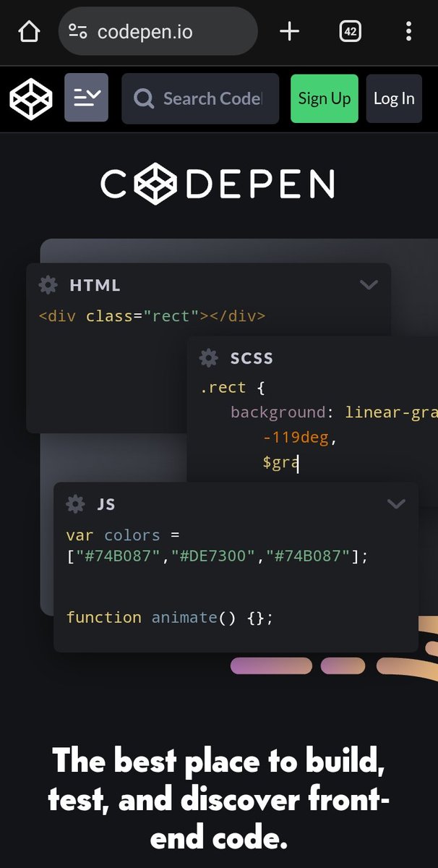Select the SCSS panel title

tap(252, 358)
